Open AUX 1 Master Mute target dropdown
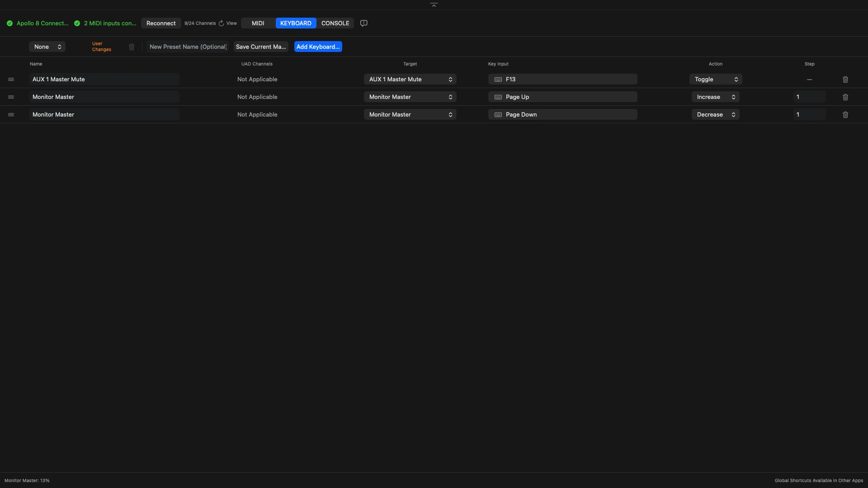 410,80
